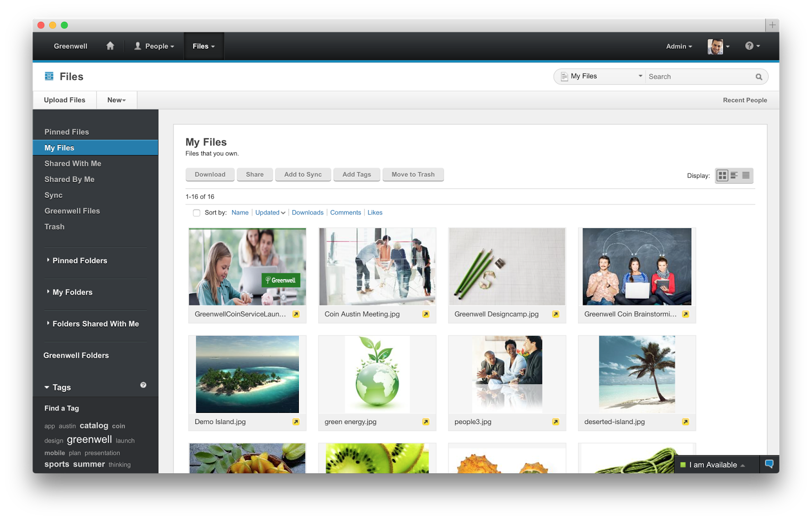
Task: Open the Demo Island.jpg thumbnail
Action: tap(247, 374)
